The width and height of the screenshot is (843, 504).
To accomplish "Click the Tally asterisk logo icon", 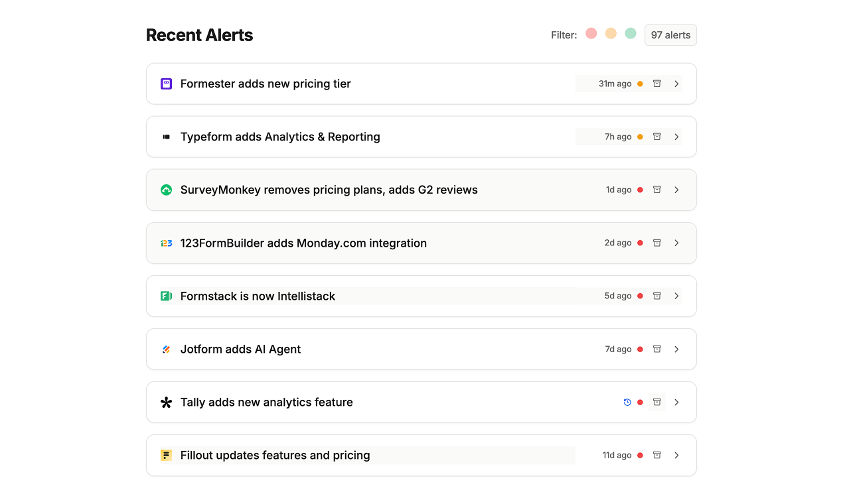I will point(167,402).
